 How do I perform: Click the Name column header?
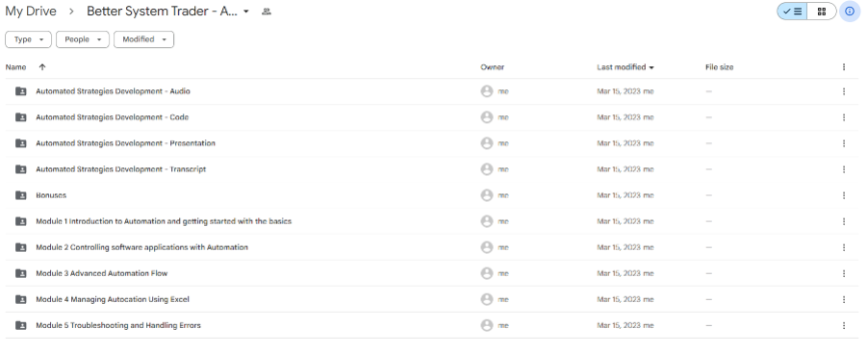click(x=15, y=67)
